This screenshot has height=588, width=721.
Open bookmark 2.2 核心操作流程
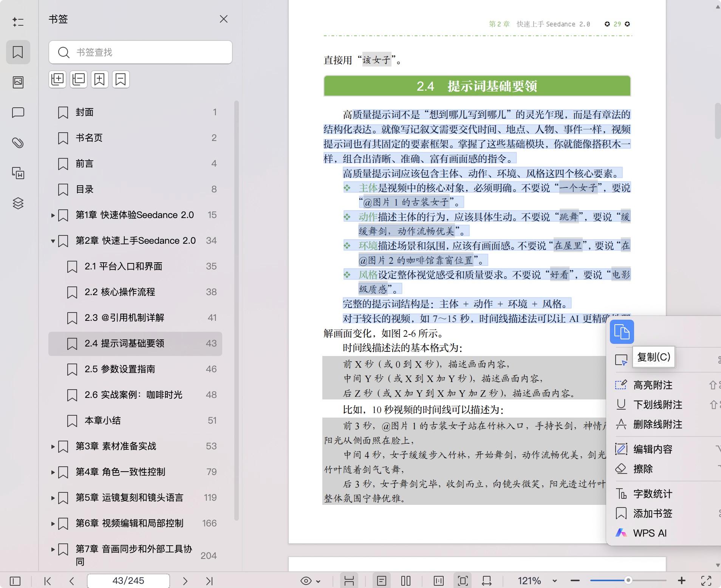135,292
